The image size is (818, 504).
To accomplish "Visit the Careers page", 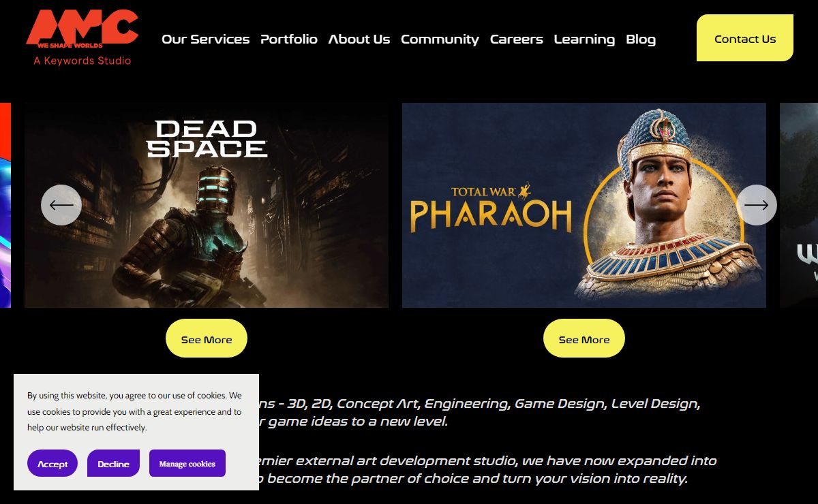I will [x=517, y=40].
